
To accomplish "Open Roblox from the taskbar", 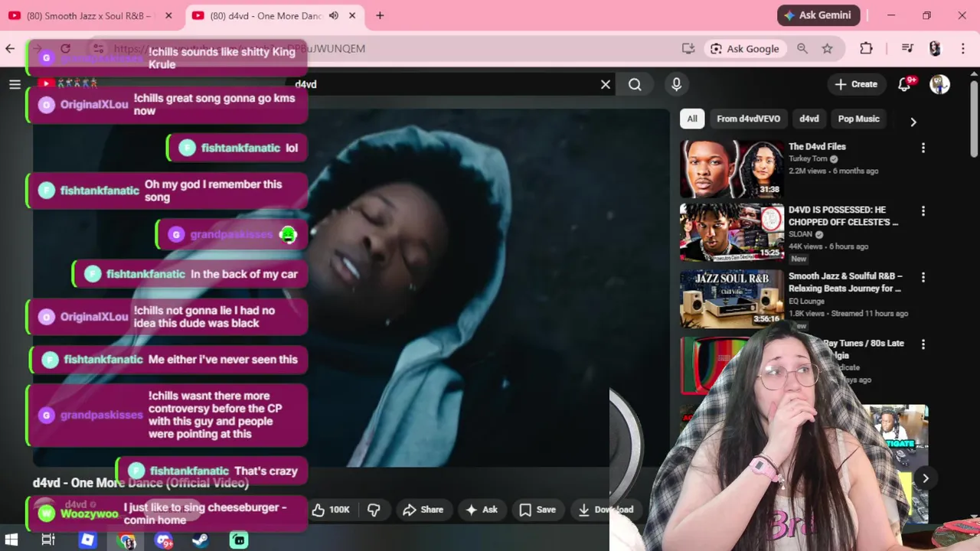I will (x=87, y=540).
